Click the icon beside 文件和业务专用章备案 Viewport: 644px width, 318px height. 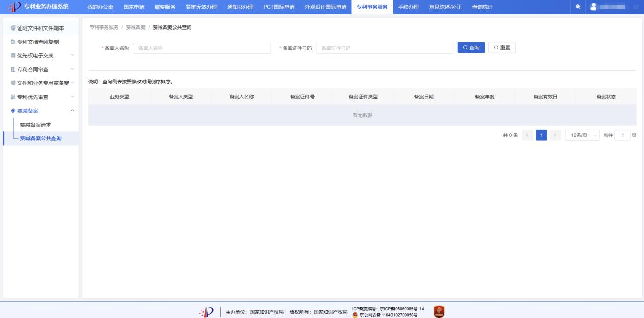(13, 83)
